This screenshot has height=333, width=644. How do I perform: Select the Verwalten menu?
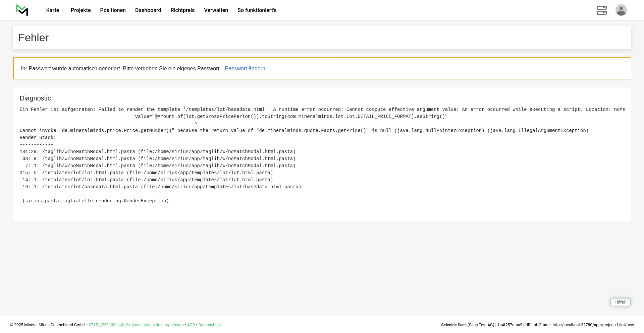coord(216,10)
